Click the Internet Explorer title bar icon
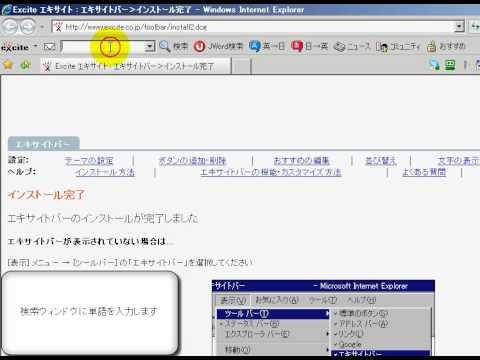The width and height of the screenshot is (480, 360). (x=6, y=10)
